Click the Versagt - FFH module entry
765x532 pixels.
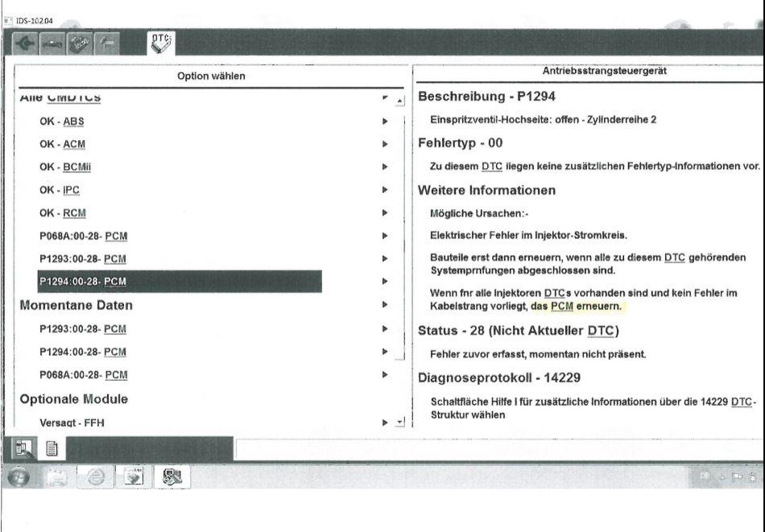72,423
